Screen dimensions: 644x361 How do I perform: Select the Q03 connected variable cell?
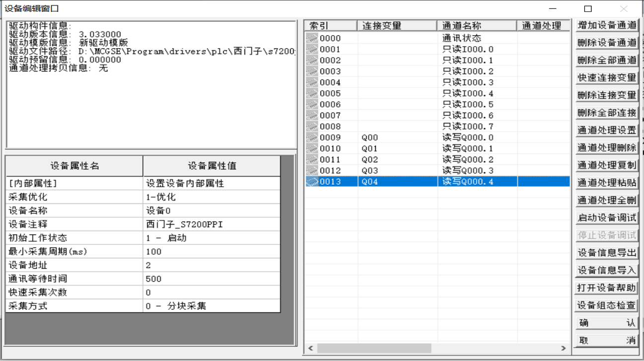tap(397, 170)
